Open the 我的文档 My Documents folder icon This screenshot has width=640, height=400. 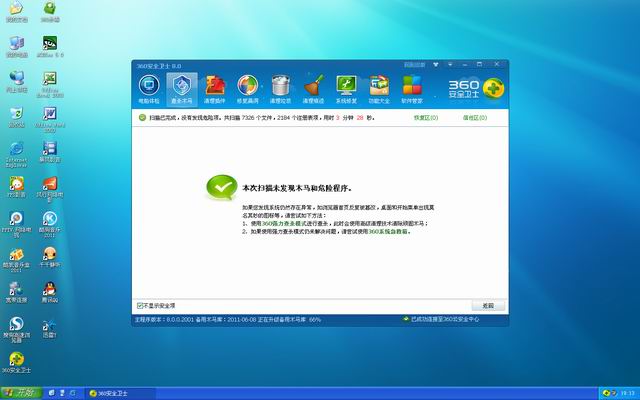tap(17, 11)
